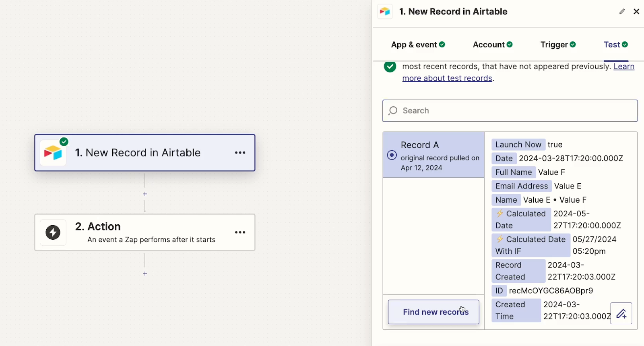Image resolution: width=644 pixels, height=346 pixels.
Task: Open the Account tab
Action: [493, 45]
